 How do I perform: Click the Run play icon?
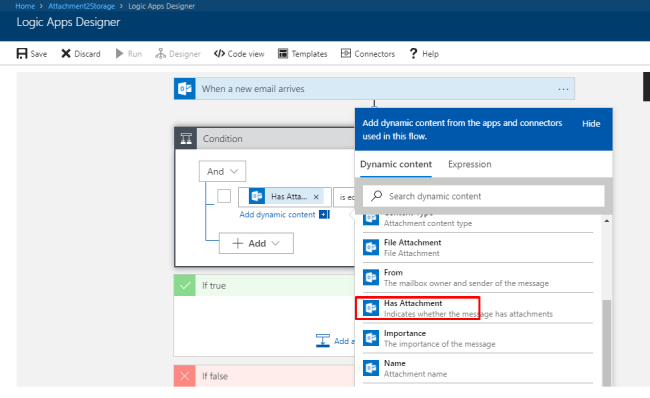(119, 53)
